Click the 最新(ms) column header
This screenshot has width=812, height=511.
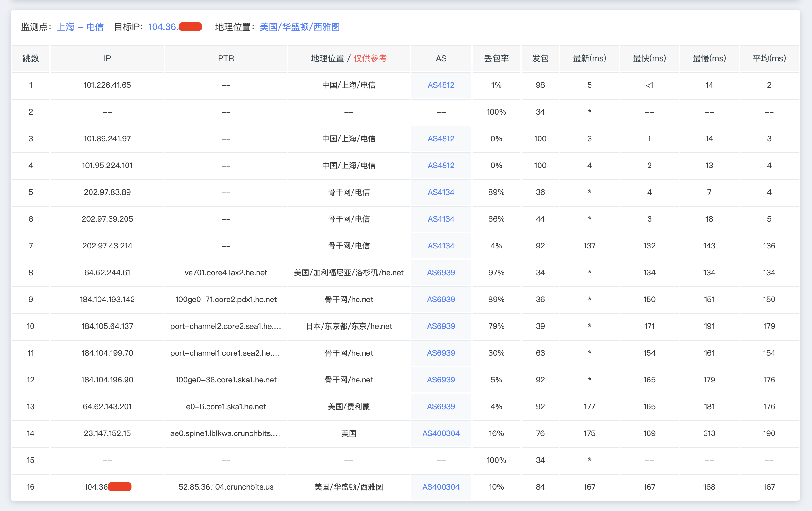[590, 58]
